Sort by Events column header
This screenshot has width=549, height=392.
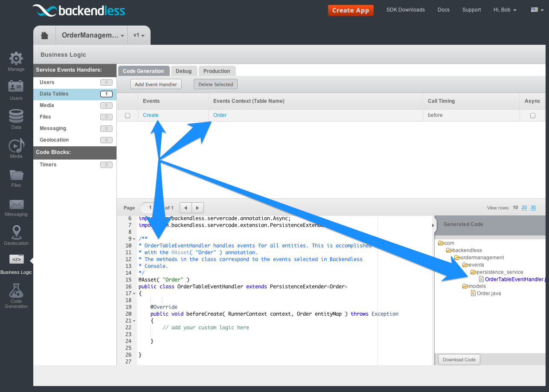pyautogui.click(x=173, y=101)
